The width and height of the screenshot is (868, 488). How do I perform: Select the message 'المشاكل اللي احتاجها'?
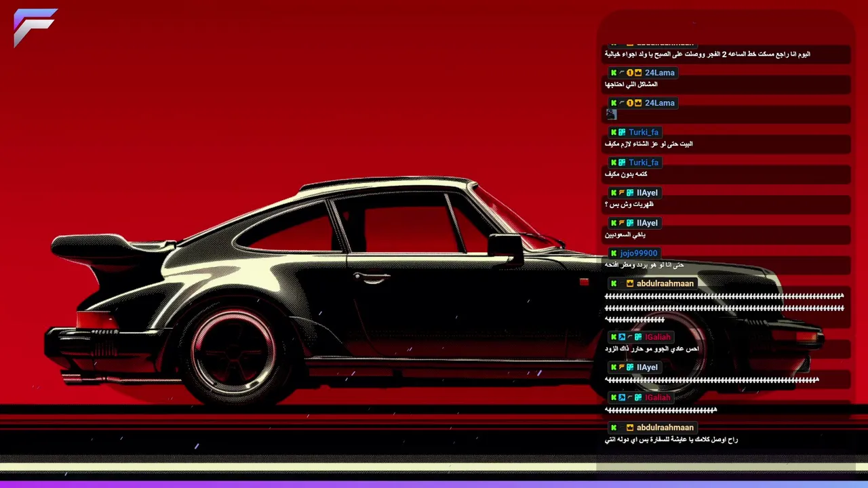coord(631,84)
